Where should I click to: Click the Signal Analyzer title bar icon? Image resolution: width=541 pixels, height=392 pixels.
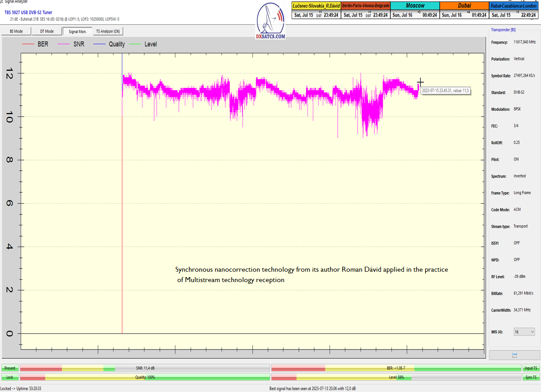coord(2,2)
